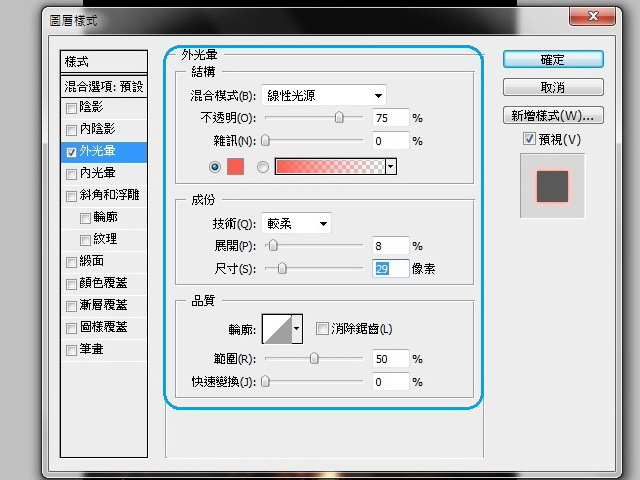Select the 外光暈 row label
The width and height of the screenshot is (640, 480).
[x=97, y=151]
